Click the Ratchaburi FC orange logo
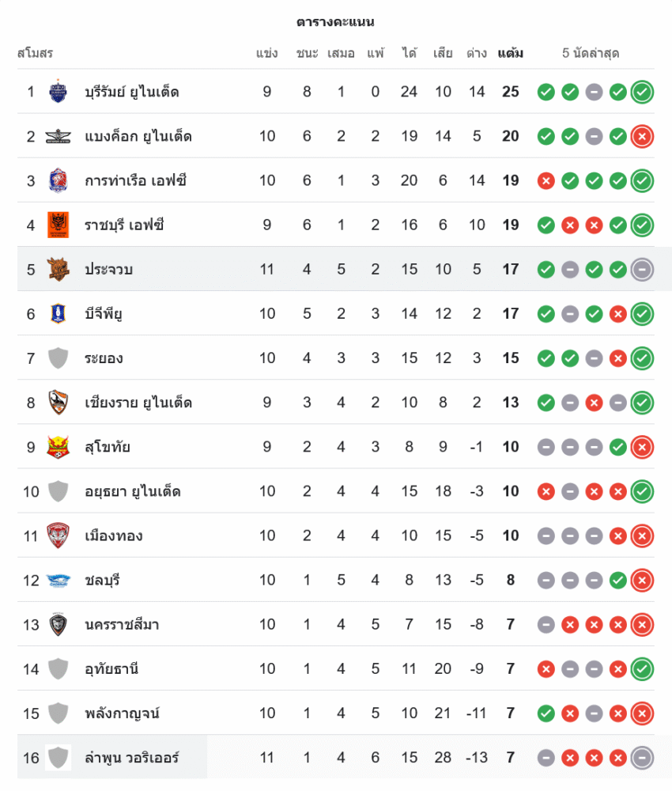 coord(58,225)
